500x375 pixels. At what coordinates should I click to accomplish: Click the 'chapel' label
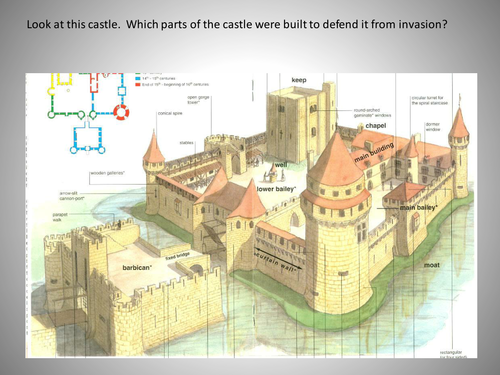[x=376, y=126]
